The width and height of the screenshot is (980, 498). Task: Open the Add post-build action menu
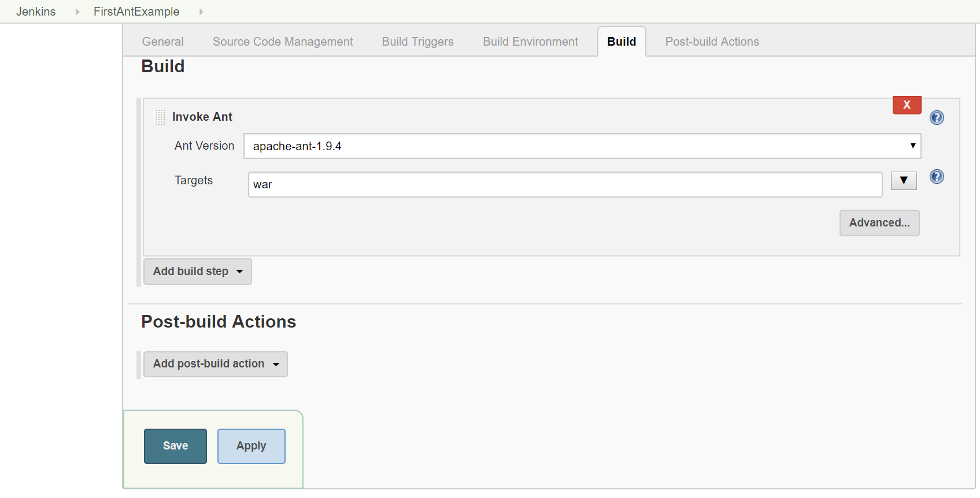click(216, 364)
